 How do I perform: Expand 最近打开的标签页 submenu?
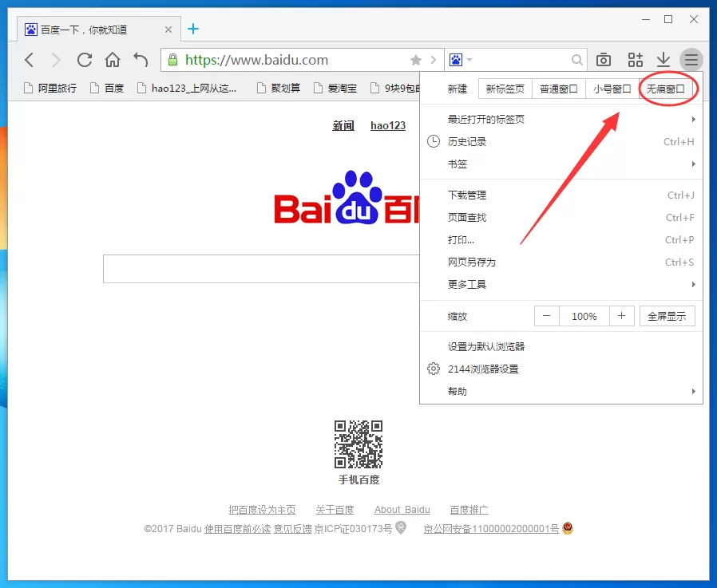(x=561, y=119)
